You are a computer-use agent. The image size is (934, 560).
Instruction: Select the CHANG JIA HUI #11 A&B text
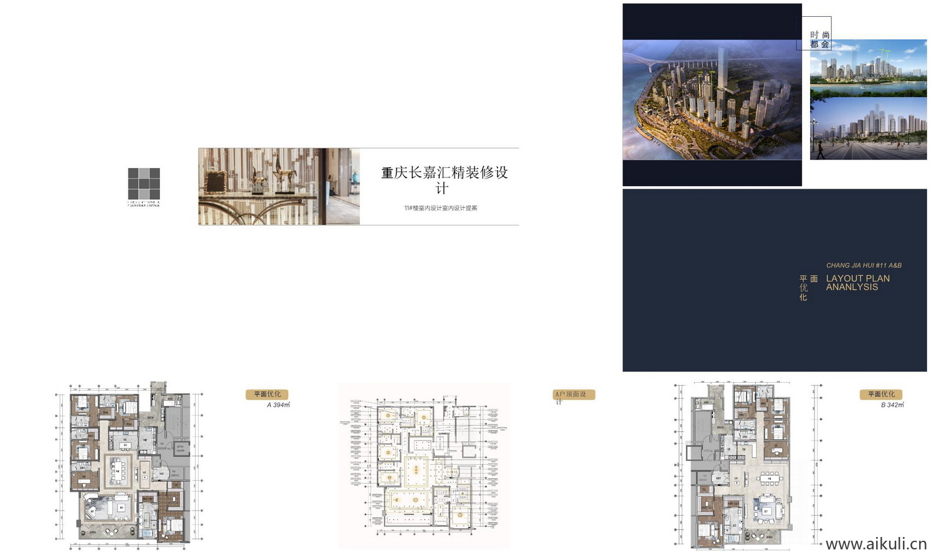point(863,265)
